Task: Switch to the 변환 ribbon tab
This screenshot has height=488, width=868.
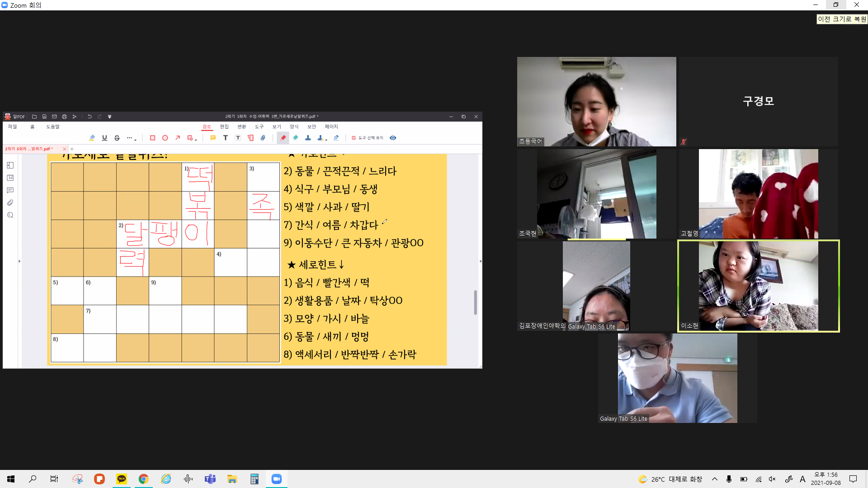Action: click(x=242, y=127)
